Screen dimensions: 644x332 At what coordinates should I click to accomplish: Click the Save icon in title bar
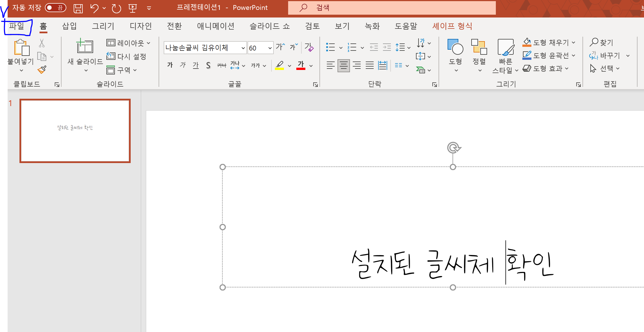(x=78, y=8)
